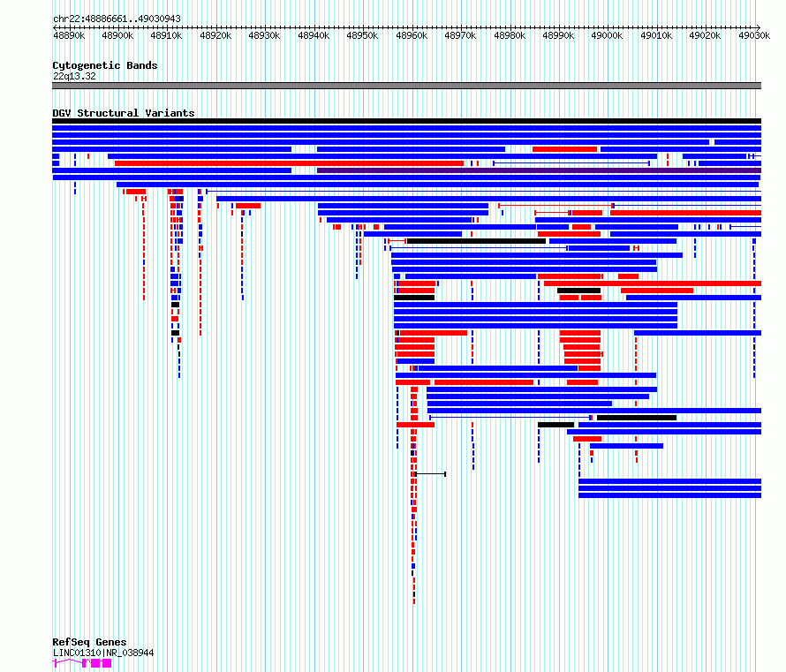This screenshot has height=672, width=786.
Task: Recenter view on 48990k ruler label
Action: (558, 35)
